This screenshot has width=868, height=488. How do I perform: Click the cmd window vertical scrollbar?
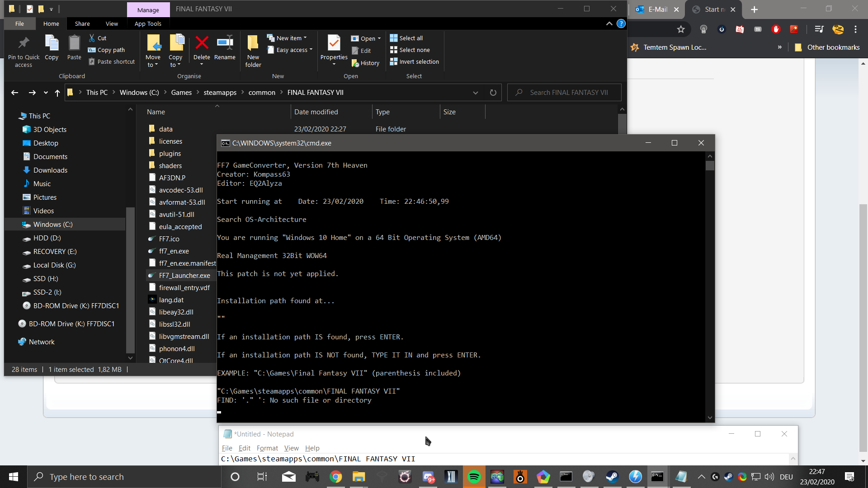(x=710, y=287)
